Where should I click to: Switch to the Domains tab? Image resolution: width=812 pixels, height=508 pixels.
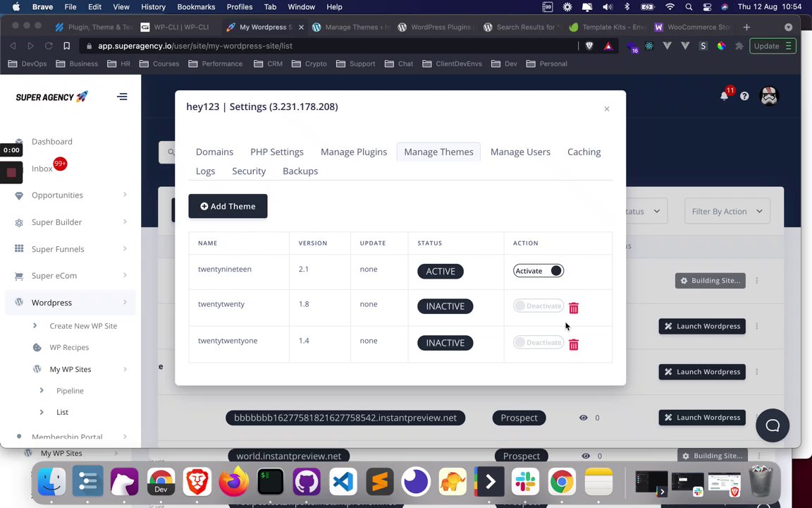pyautogui.click(x=214, y=152)
